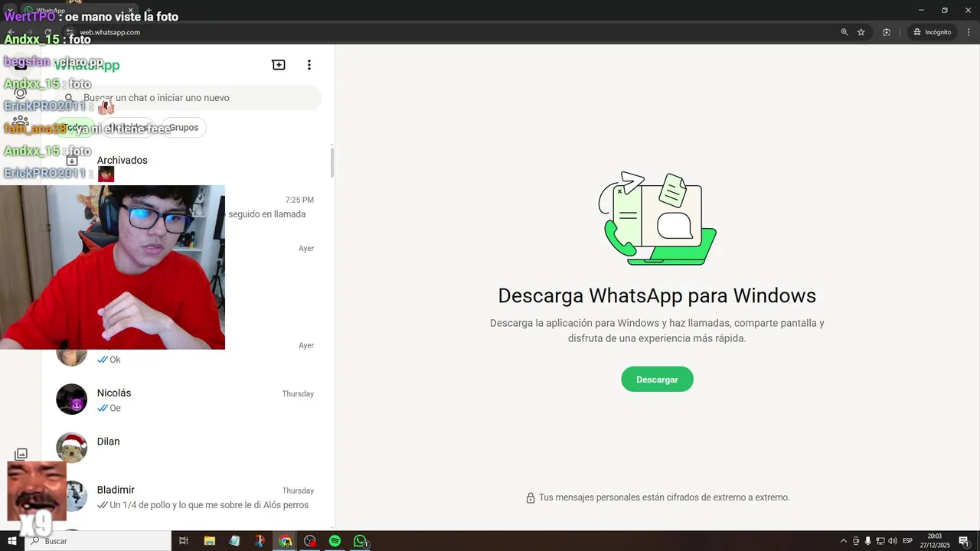The image size is (980, 551).
Task: Open Task View in the taskbar
Action: click(x=184, y=541)
